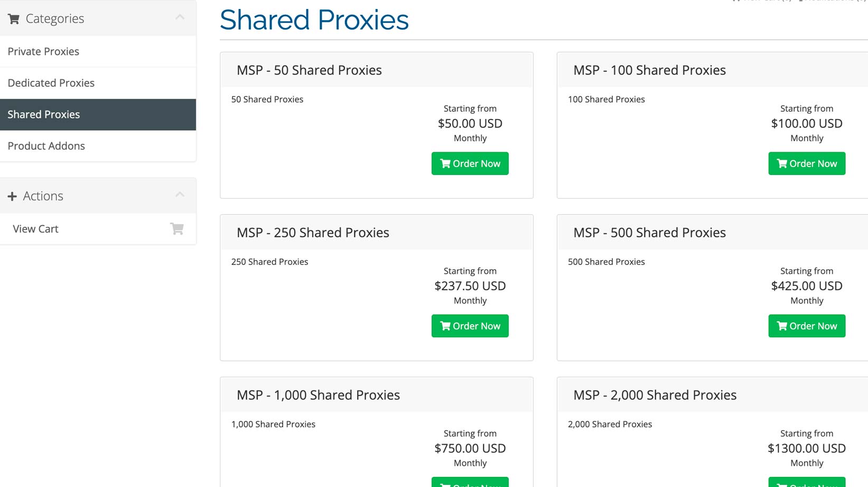
Task: Order the MSP - 100 Shared Proxies plan
Action: [x=806, y=163]
